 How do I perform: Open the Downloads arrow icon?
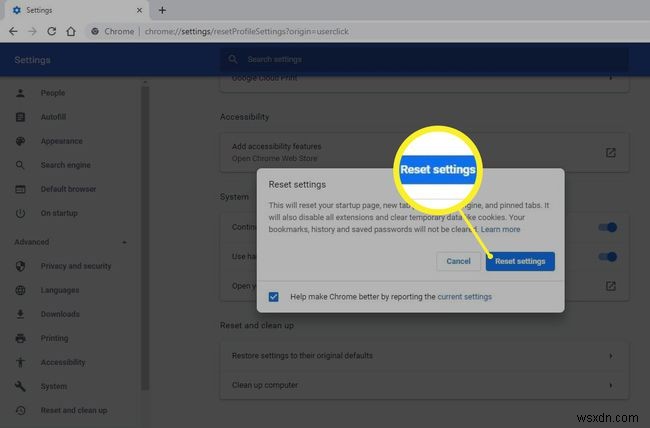(20, 314)
